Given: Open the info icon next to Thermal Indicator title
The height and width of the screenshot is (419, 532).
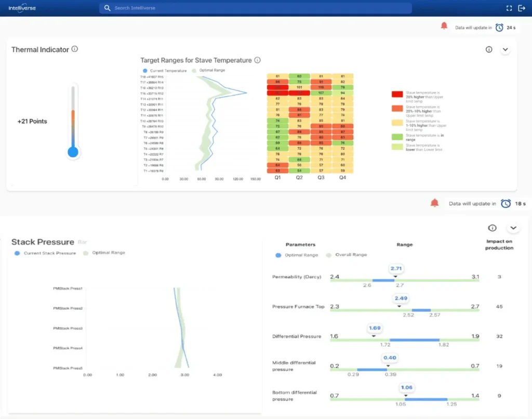Looking at the screenshot, I should [x=75, y=49].
